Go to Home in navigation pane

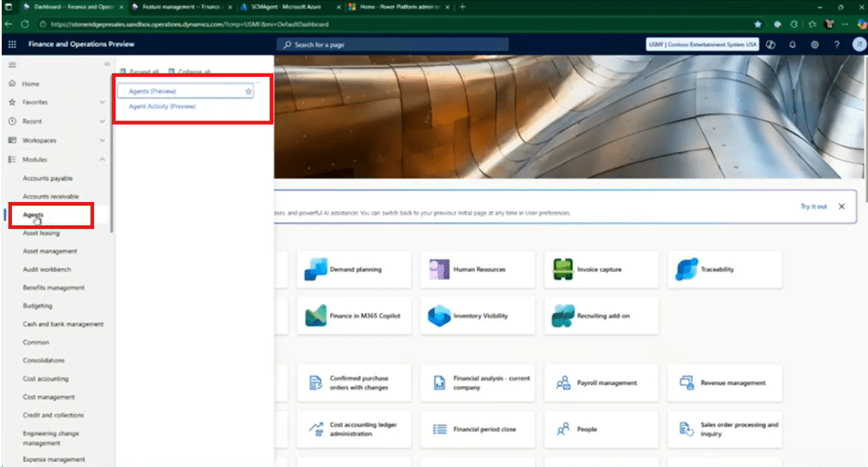[31, 84]
